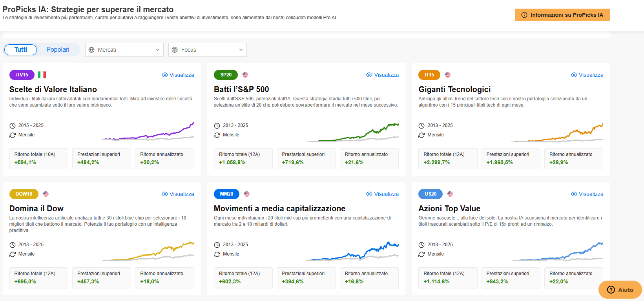Screen dimensions: 644x301
Task: Open the Aiuto help button
Action: [620, 290]
